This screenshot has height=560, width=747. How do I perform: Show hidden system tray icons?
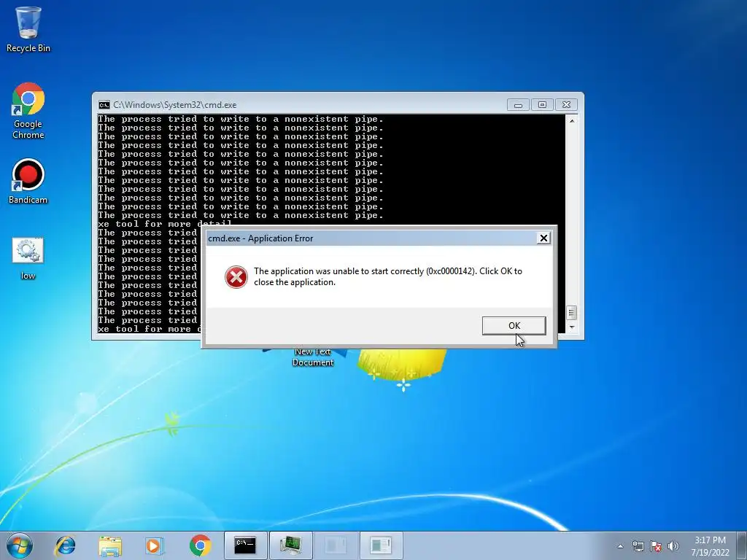(620, 546)
